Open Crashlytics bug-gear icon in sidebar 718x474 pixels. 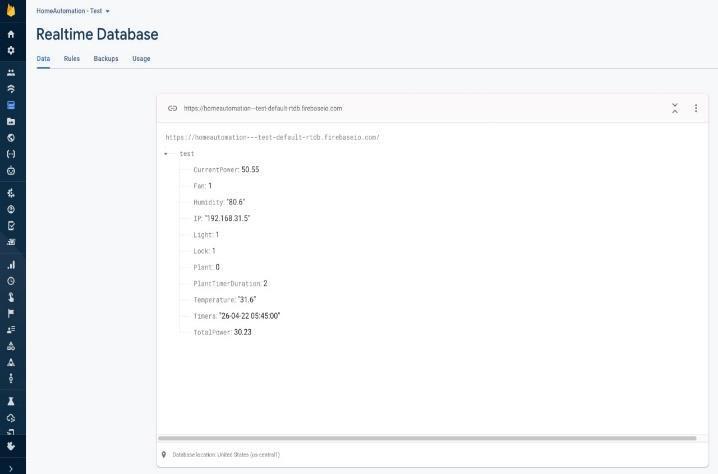click(11, 193)
